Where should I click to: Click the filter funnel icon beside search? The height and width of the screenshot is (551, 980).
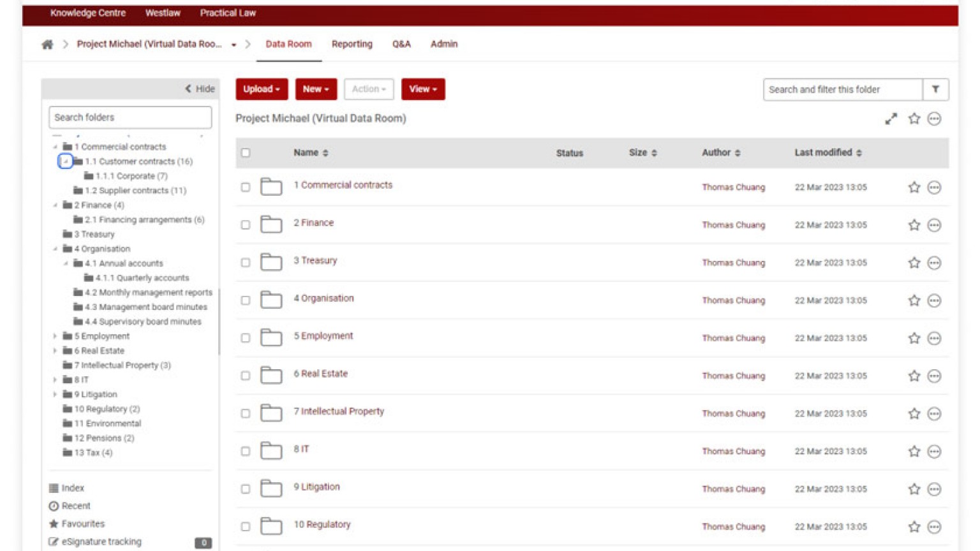tap(935, 89)
